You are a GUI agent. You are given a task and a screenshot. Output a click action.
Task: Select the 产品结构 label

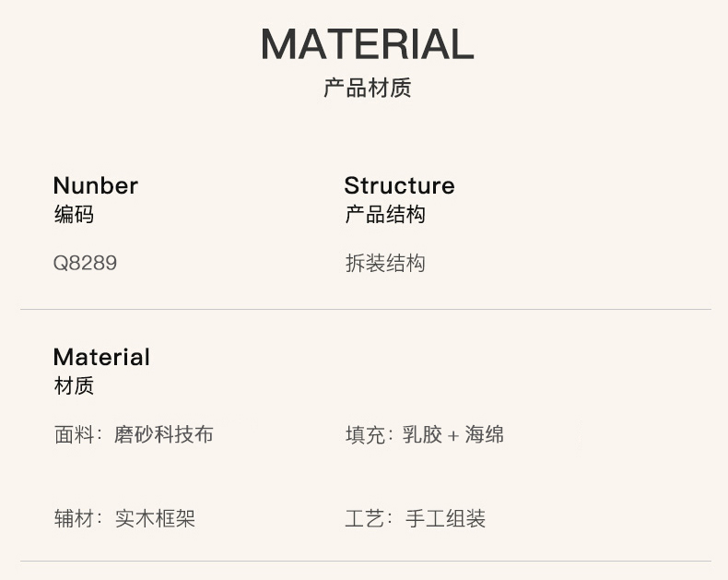385,216
